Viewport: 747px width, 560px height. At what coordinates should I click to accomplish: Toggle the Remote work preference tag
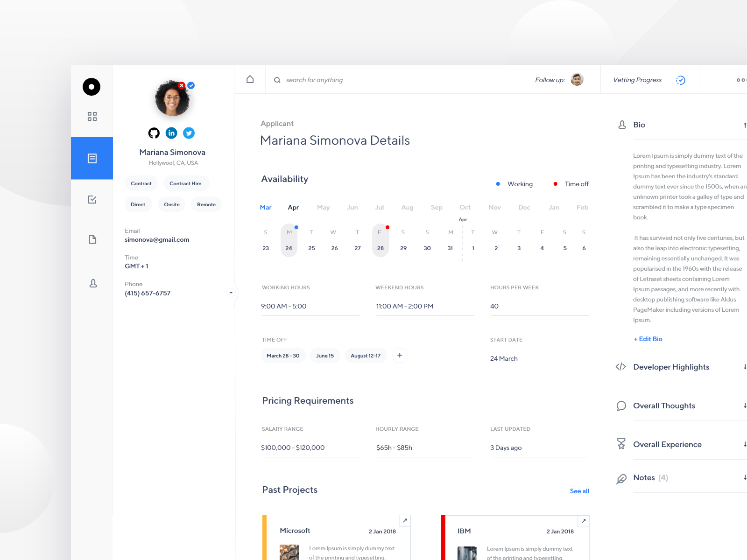coord(206,204)
